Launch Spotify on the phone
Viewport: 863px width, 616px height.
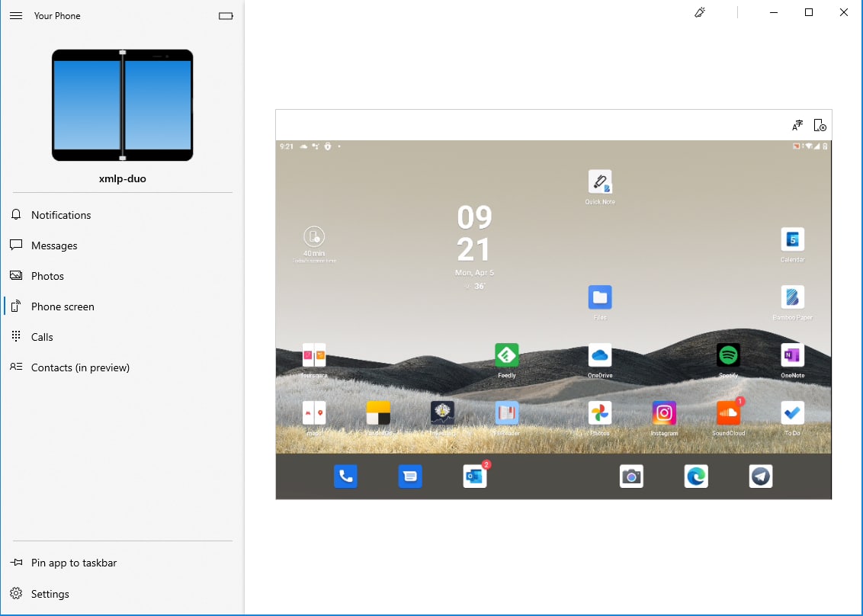pos(728,361)
